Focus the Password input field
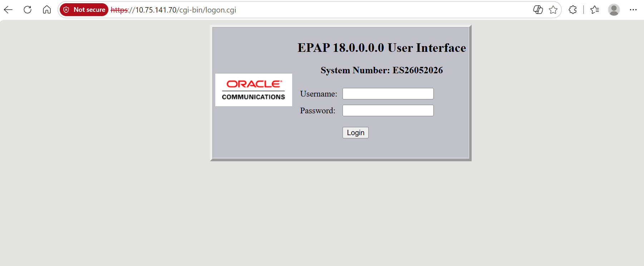Image resolution: width=644 pixels, height=266 pixels. [388, 110]
